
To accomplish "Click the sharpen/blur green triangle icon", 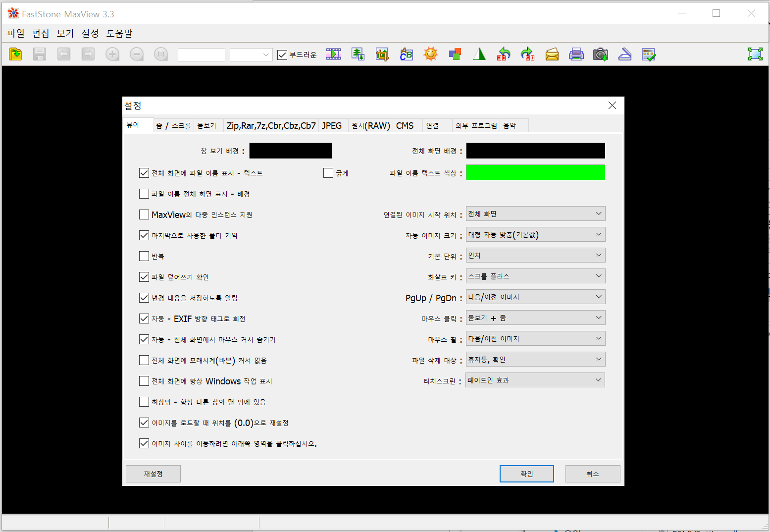I will pos(479,54).
